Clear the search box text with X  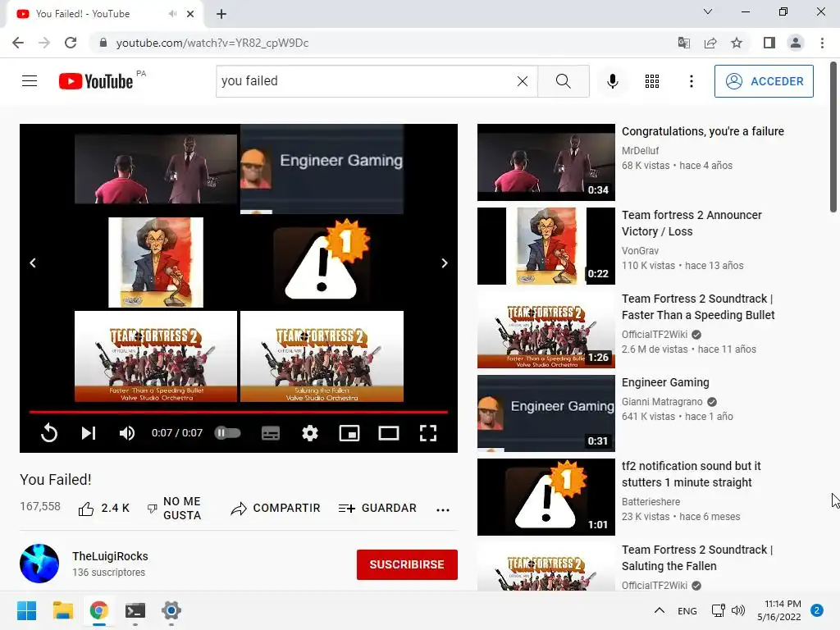(523, 81)
